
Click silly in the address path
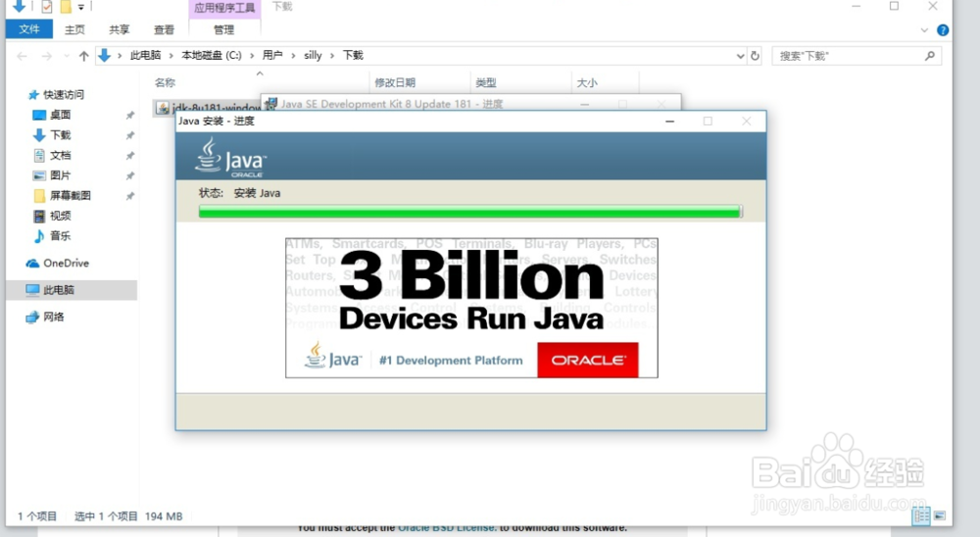coord(313,55)
